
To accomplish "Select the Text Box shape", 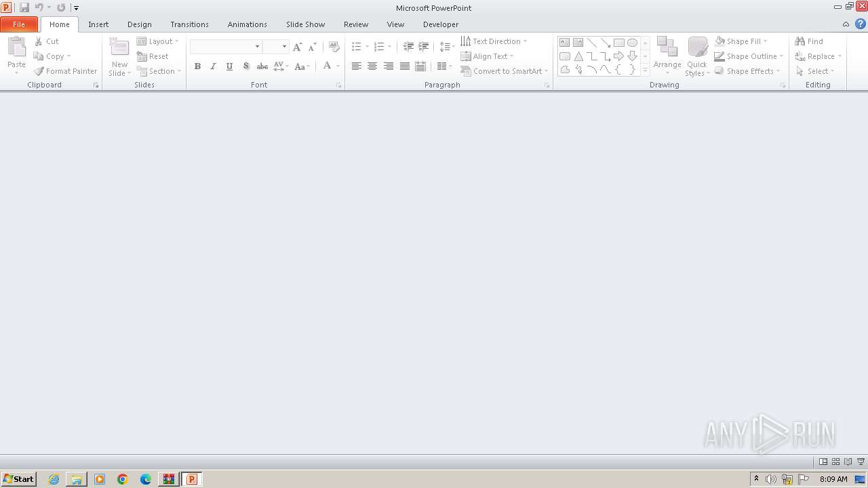I will (x=564, y=42).
